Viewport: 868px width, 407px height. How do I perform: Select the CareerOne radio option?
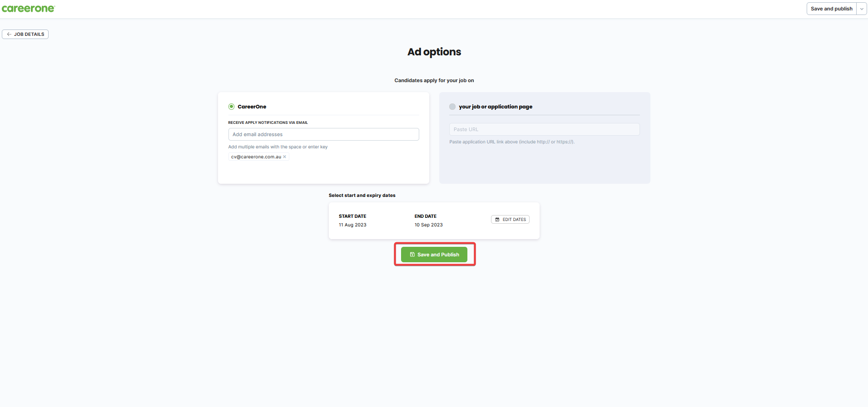pyautogui.click(x=231, y=107)
